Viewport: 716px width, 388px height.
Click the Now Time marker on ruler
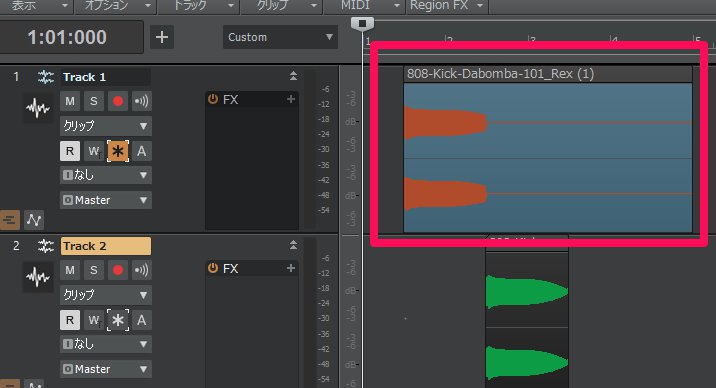(362, 23)
